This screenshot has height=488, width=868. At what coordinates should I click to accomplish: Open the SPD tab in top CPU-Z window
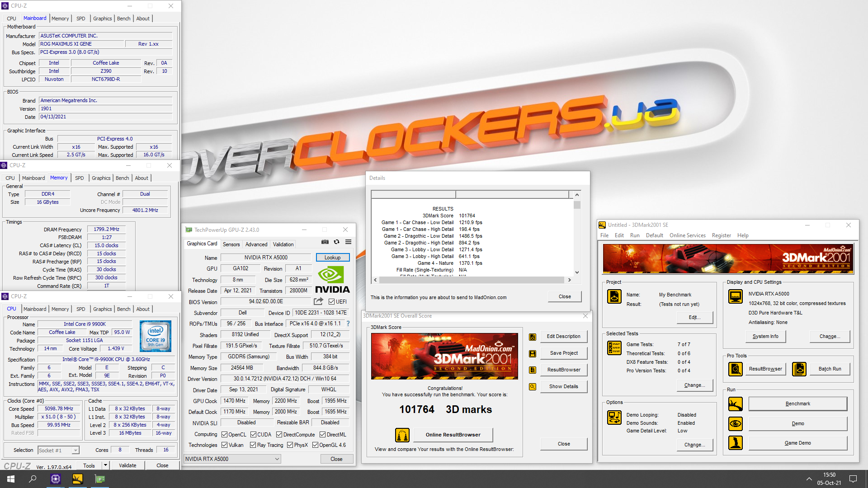pyautogui.click(x=80, y=19)
